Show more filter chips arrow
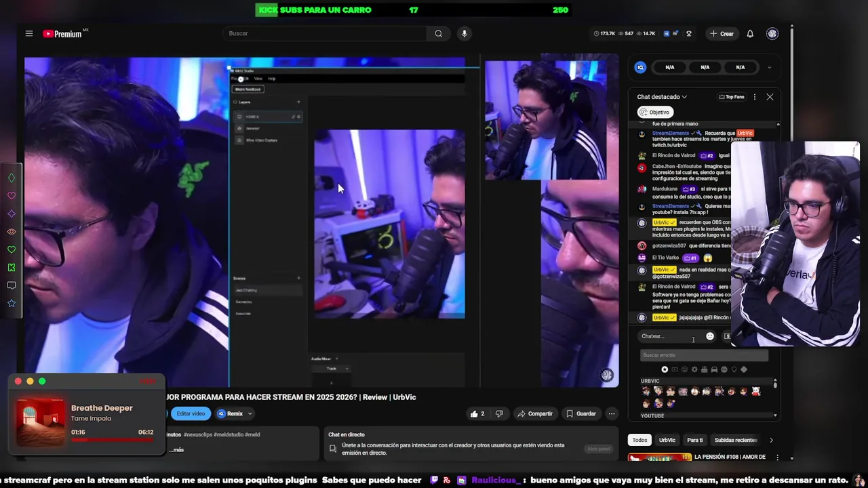The width and height of the screenshot is (868, 488). (770, 440)
